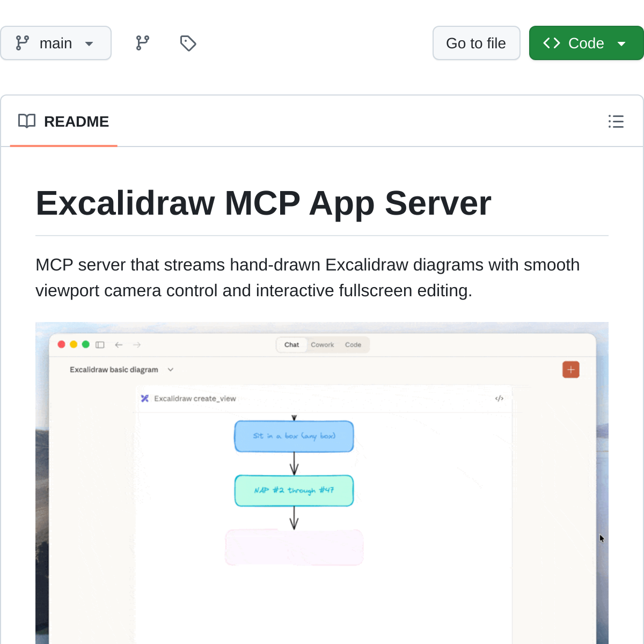
Task: Open the Excalidraw basic diagram dropdown
Action: 170,370
